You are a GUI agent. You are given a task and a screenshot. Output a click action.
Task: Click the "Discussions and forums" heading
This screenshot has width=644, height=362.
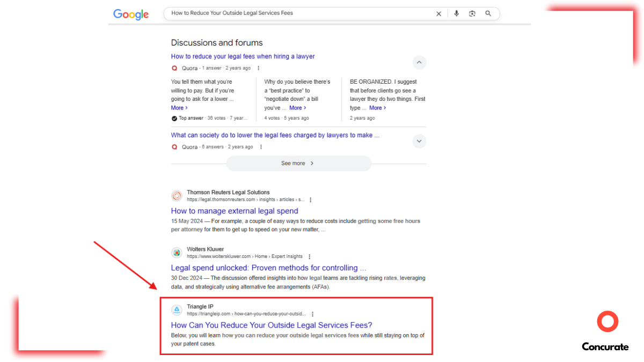[x=217, y=42]
